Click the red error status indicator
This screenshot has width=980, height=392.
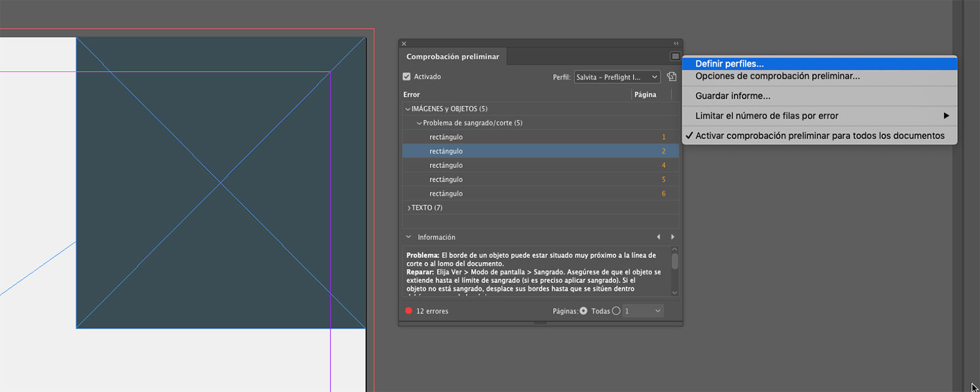click(x=408, y=311)
